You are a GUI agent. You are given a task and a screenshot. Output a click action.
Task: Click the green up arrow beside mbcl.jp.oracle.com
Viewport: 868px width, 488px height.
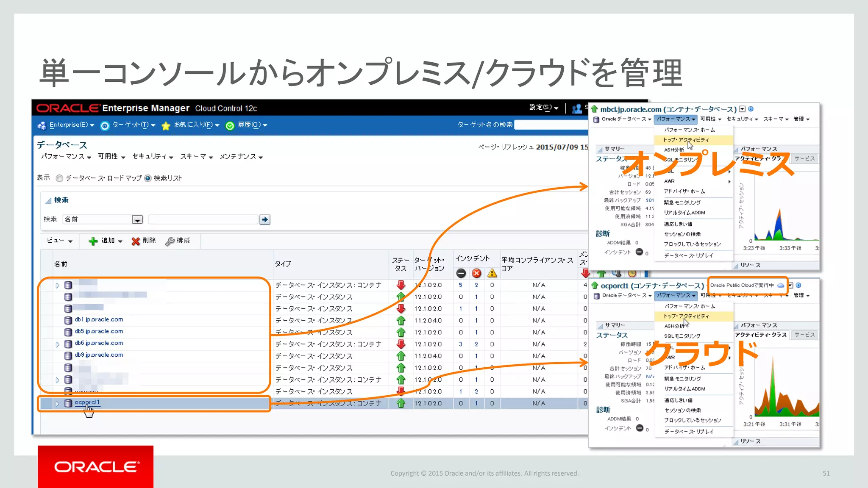coord(594,109)
